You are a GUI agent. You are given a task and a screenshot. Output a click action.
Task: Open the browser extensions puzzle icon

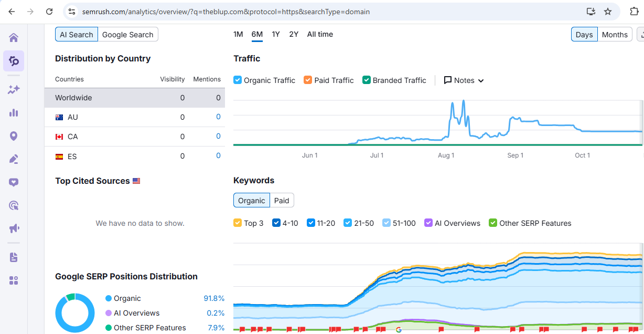click(x=634, y=11)
